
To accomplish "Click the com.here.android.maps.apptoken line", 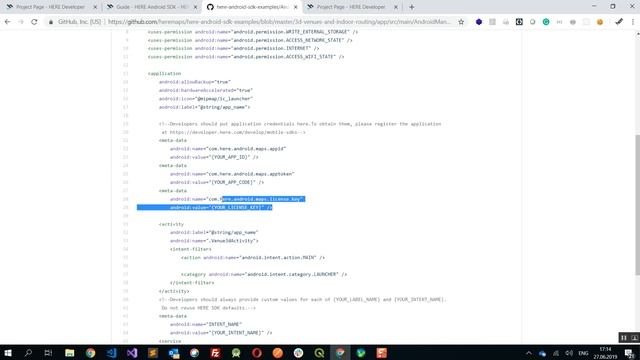I will 232,174.
